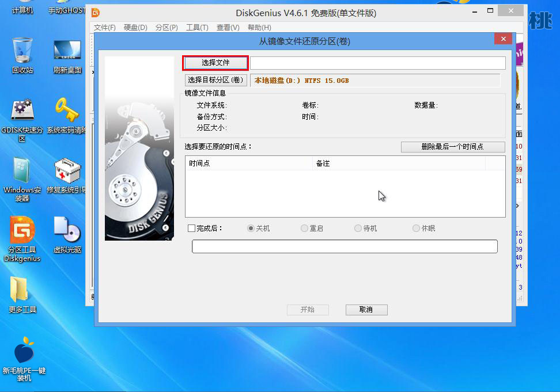Enable 完成后 checkbox
The width and height of the screenshot is (560, 392).
coord(191,229)
